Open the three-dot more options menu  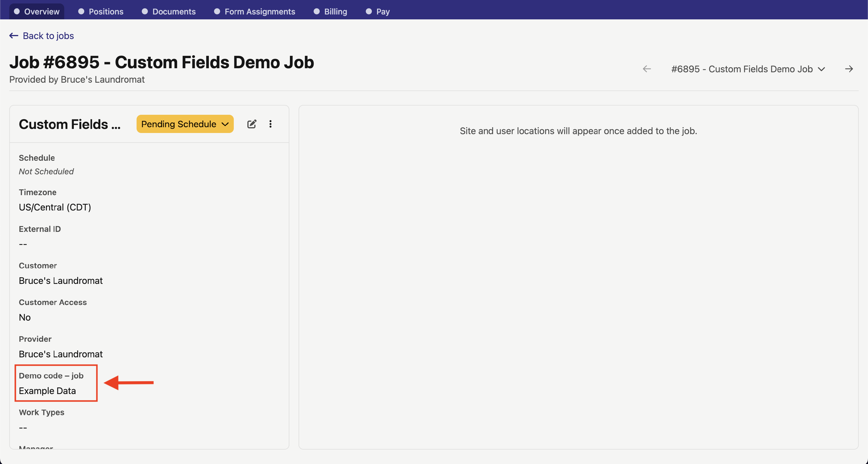click(x=270, y=124)
